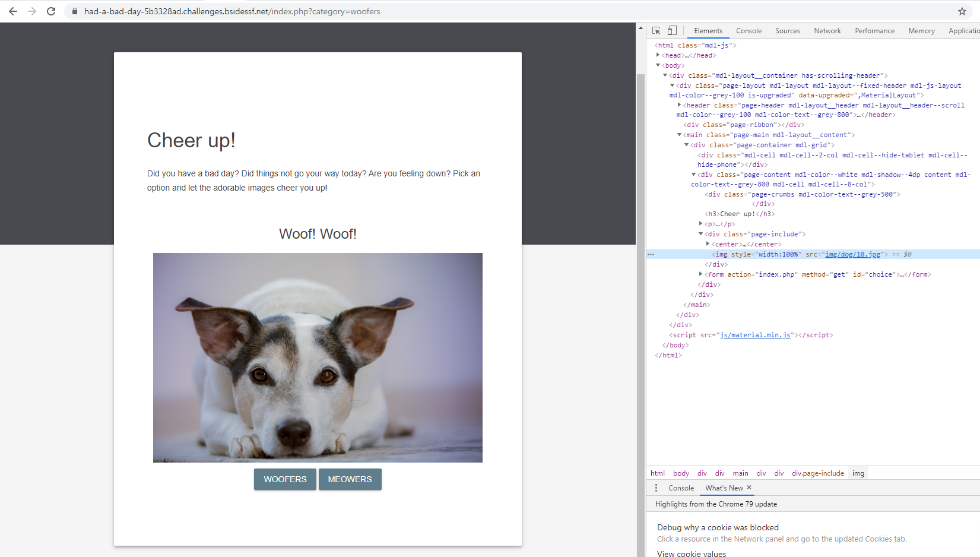Expand the form index.php node
Image resolution: width=980 pixels, height=557 pixels.
pos(700,274)
